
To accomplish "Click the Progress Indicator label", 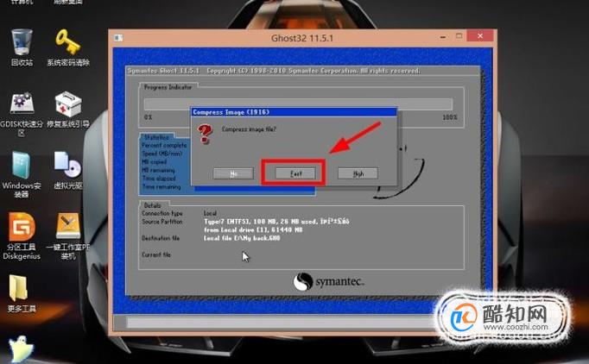I will [168, 87].
